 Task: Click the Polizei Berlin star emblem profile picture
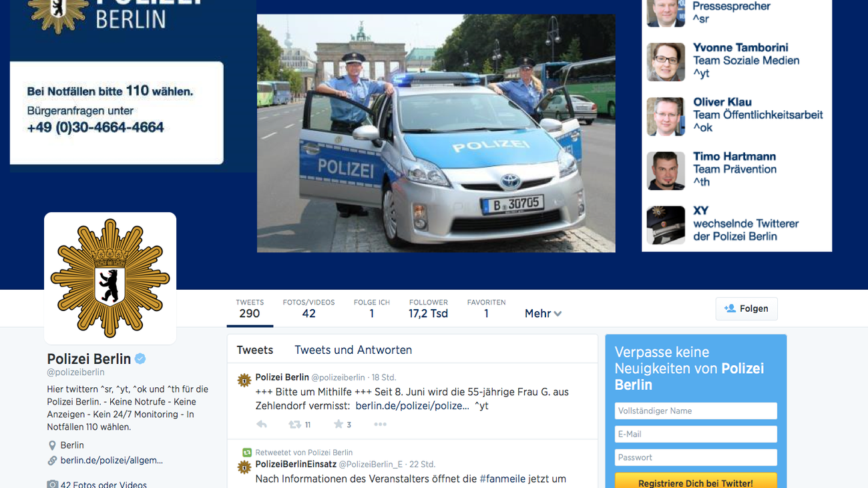pyautogui.click(x=110, y=278)
